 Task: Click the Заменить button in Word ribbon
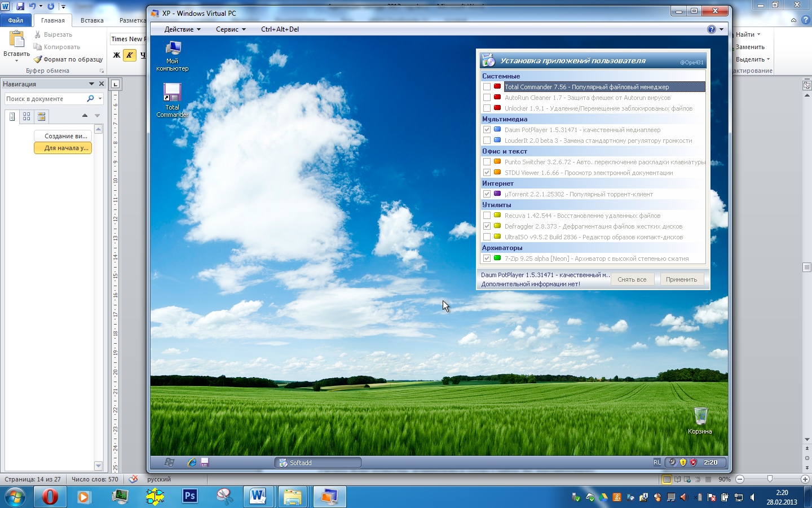[x=750, y=47]
